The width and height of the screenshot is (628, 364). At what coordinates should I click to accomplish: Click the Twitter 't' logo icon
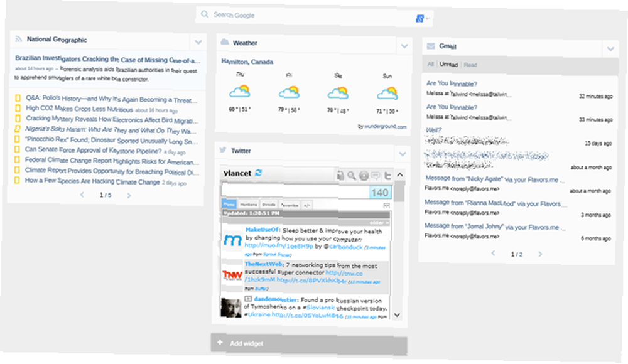[x=387, y=176]
